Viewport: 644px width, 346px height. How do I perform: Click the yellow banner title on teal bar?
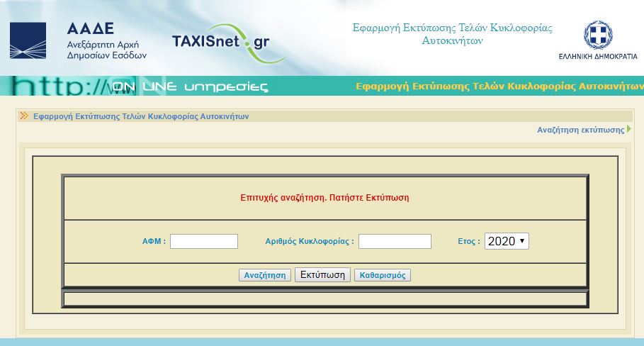(x=499, y=86)
